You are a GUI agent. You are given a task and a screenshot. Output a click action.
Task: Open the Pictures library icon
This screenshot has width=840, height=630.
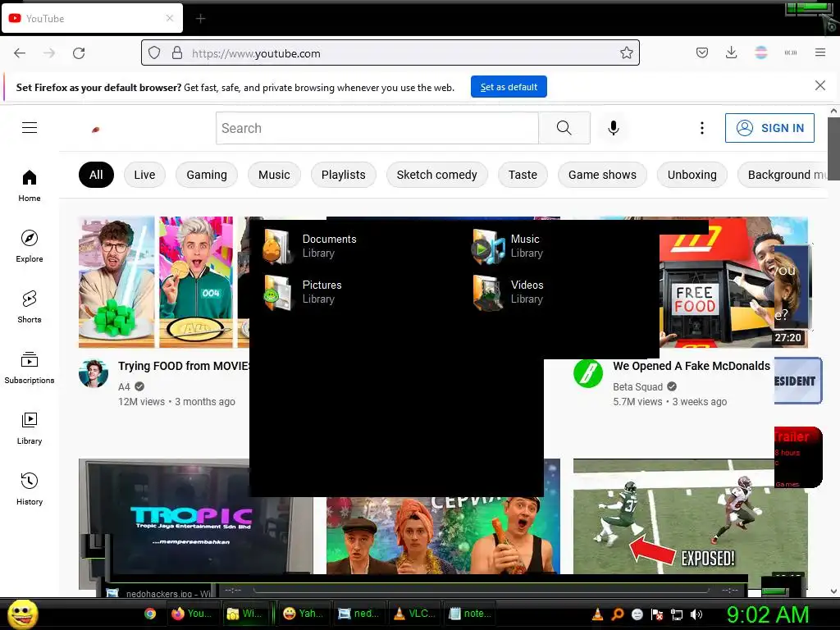pos(277,292)
